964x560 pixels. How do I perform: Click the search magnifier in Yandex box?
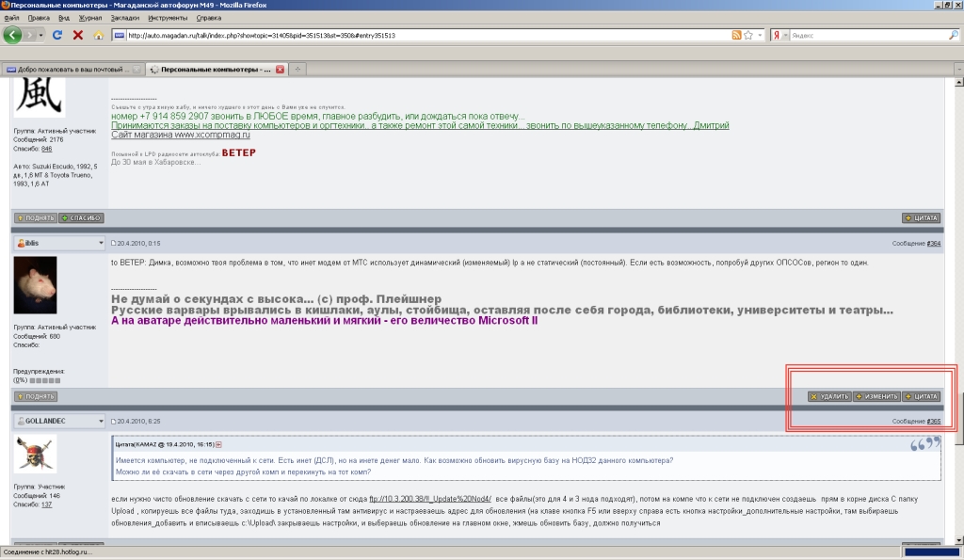(953, 35)
